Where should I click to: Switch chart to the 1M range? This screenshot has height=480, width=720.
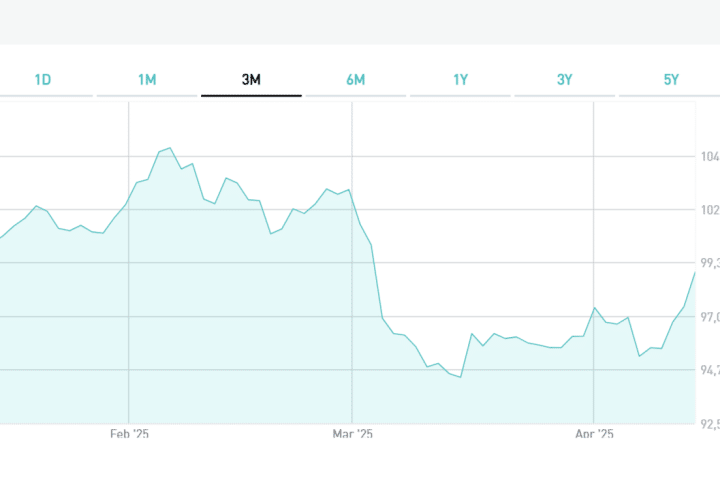[x=147, y=80]
